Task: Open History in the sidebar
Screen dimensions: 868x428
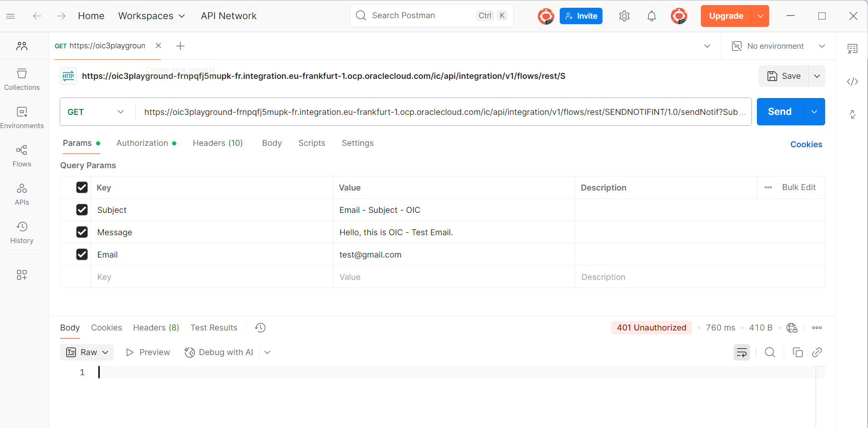Action: tap(22, 233)
